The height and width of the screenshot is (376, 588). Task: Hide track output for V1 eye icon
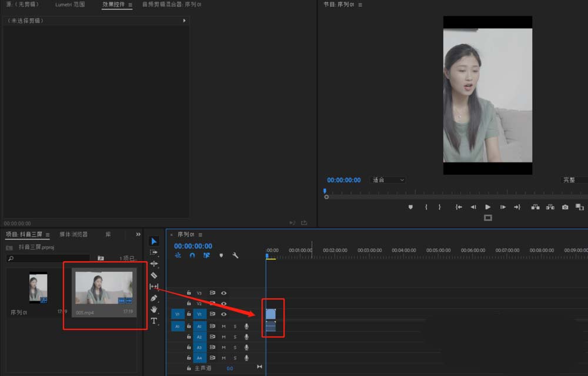pyautogui.click(x=223, y=314)
